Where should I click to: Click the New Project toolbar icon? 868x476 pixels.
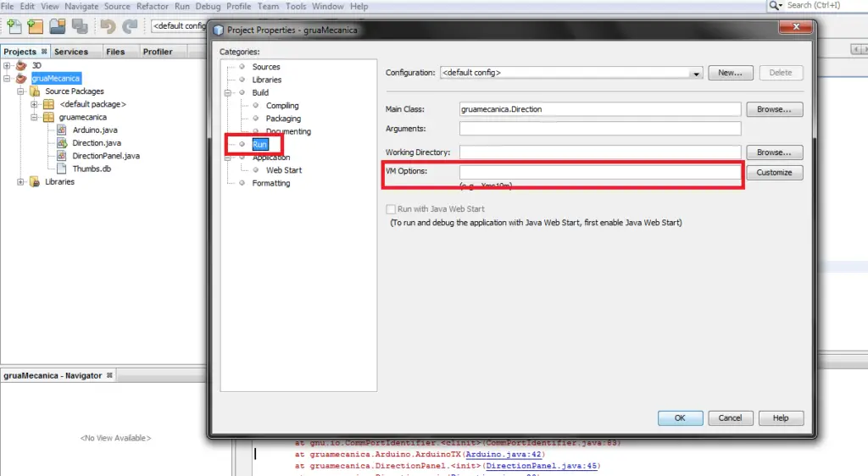(x=36, y=26)
